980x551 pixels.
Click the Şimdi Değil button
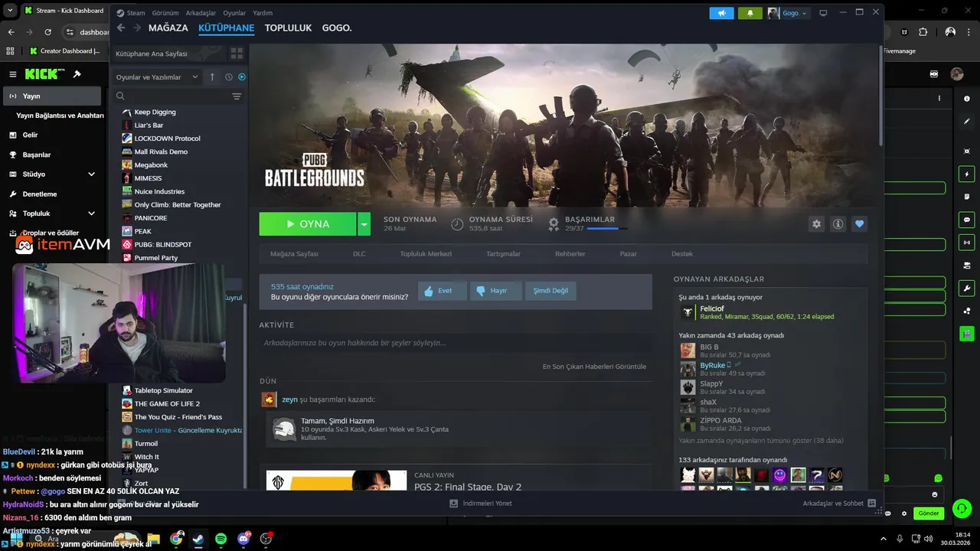tap(551, 291)
